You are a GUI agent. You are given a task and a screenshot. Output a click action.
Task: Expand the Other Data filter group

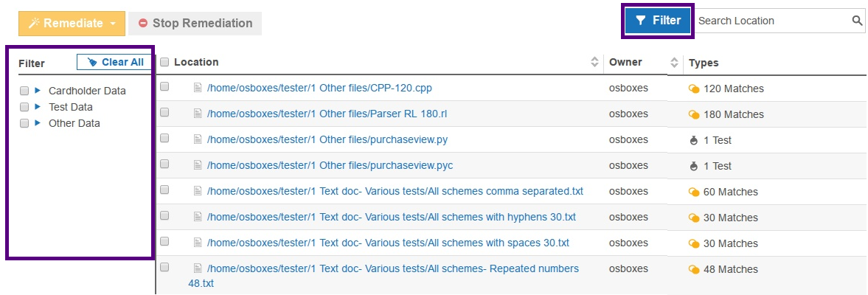point(37,123)
